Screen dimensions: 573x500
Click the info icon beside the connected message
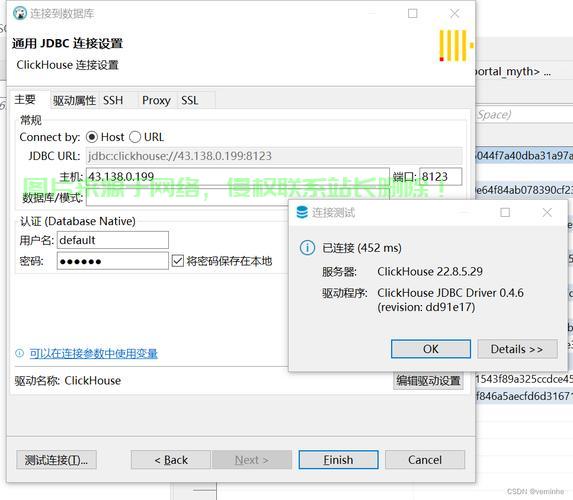pos(307,248)
